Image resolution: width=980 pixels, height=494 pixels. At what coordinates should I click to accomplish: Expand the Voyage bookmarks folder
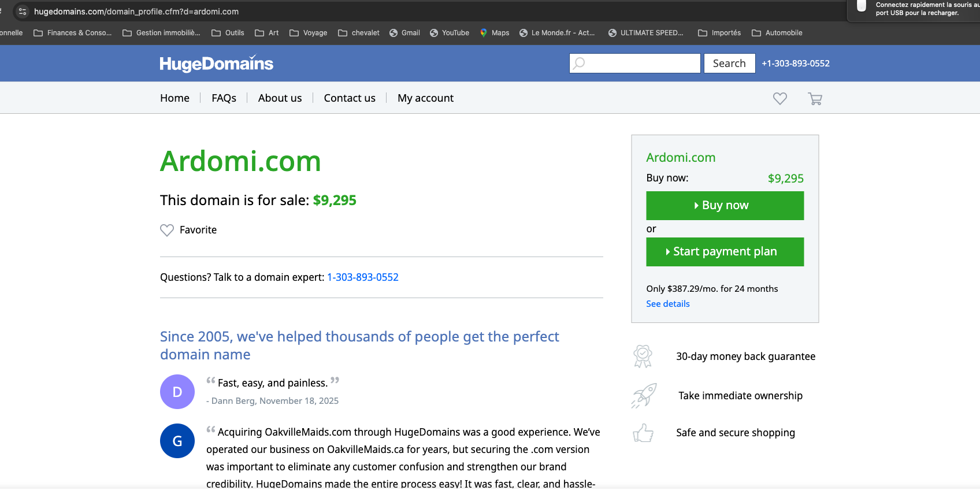coord(309,33)
